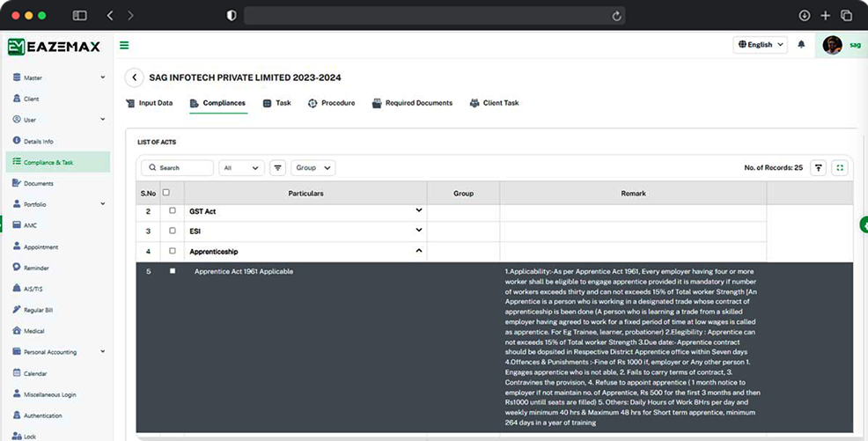Click the Apprentice Act 1961 Applicable text
The height and width of the screenshot is (441, 868).
[x=244, y=271]
